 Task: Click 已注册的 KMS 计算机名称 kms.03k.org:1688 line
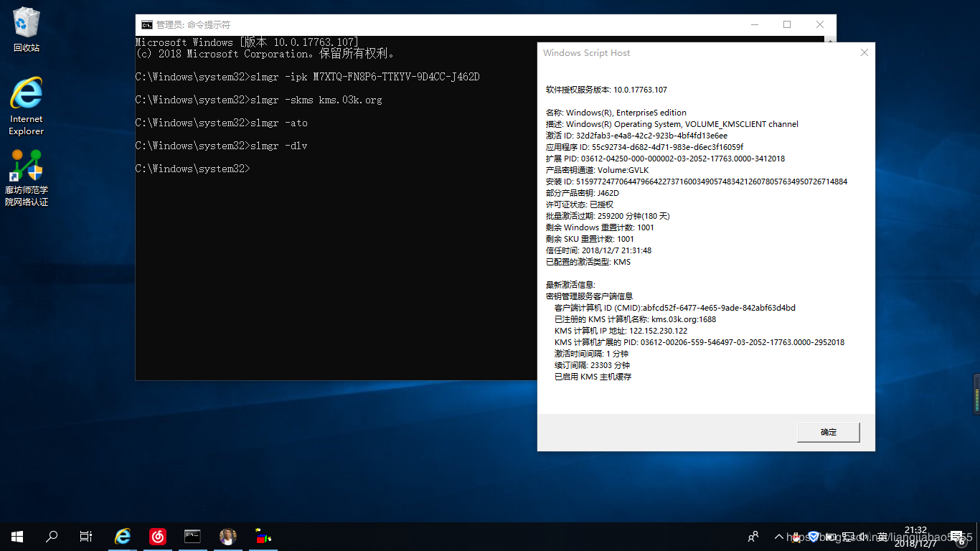635,319
